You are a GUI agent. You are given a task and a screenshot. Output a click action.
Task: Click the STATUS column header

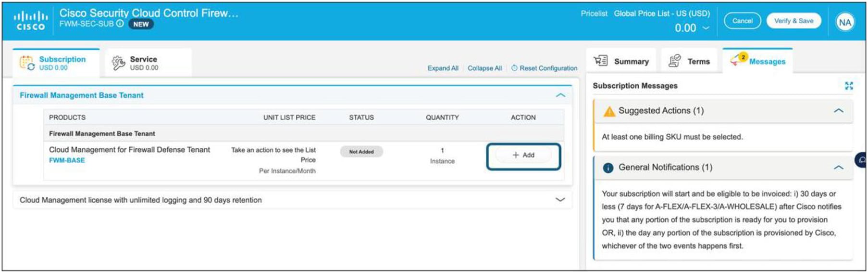tap(361, 117)
